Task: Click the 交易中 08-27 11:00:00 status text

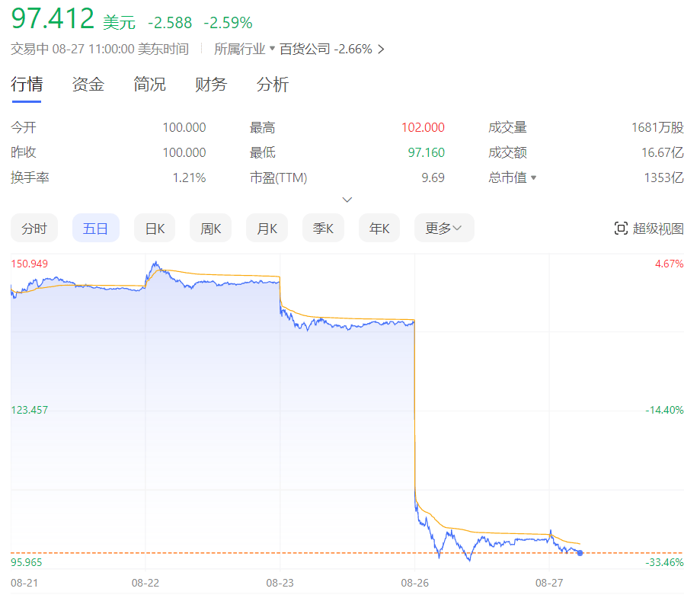Action: [100, 49]
